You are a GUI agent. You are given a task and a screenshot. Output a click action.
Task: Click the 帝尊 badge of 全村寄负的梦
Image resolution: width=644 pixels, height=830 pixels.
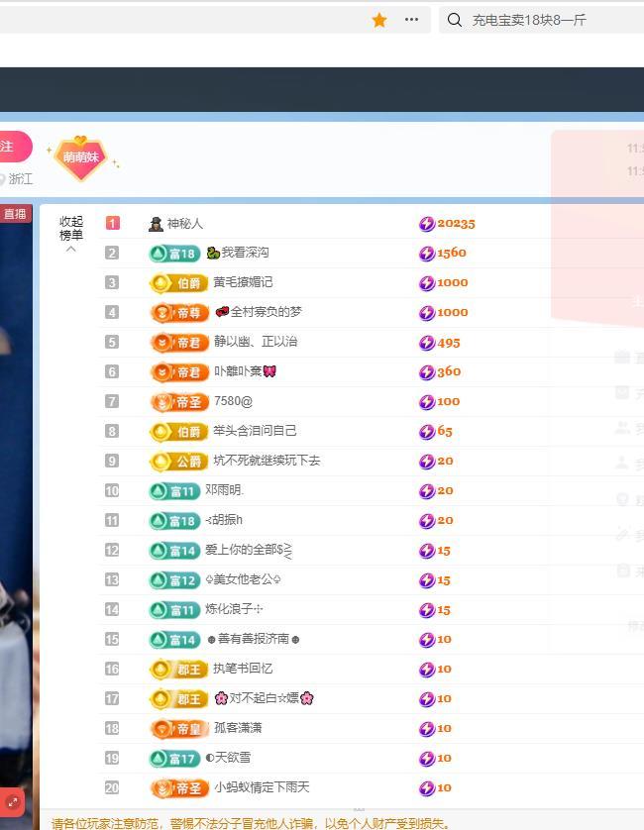coord(179,313)
